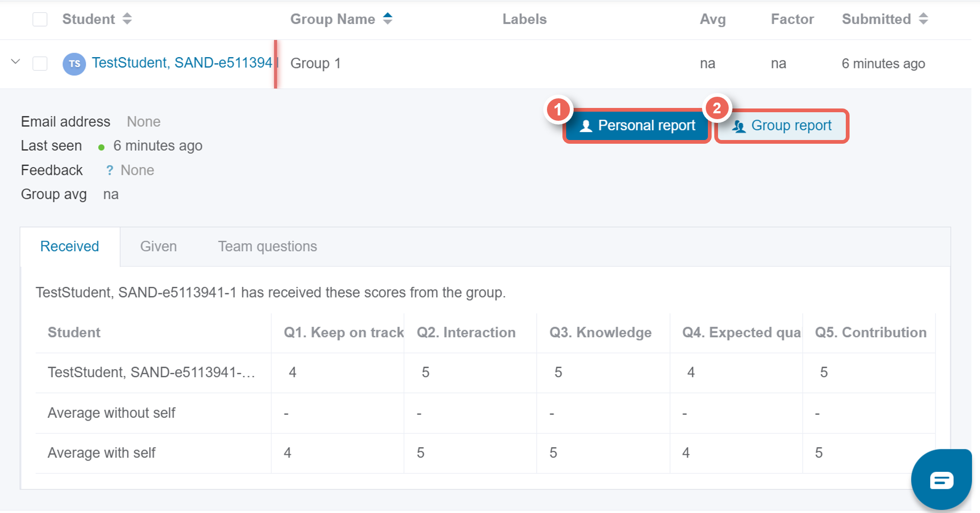The height and width of the screenshot is (513, 980).
Task: Click the Labels column header
Action: click(x=524, y=19)
